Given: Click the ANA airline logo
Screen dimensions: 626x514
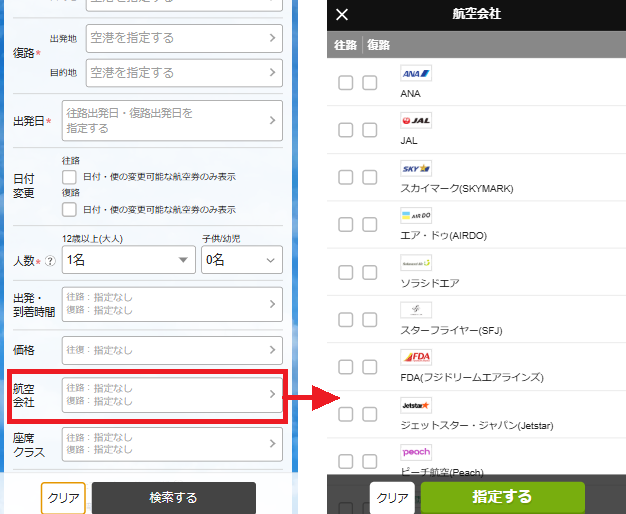Looking at the screenshot, I should [x=415, y=74].
